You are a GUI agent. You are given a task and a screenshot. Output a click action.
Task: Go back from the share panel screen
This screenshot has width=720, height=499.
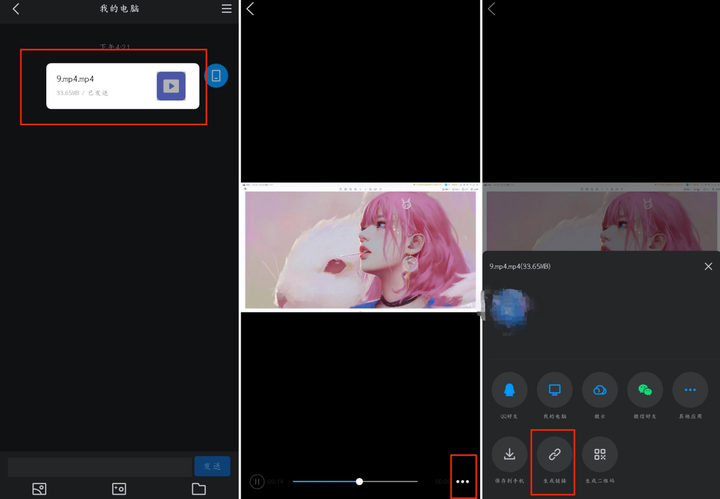point(492,9)
